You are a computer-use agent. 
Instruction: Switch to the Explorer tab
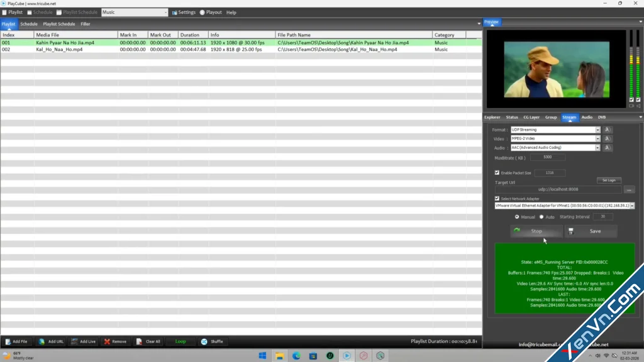coord(492,118)
